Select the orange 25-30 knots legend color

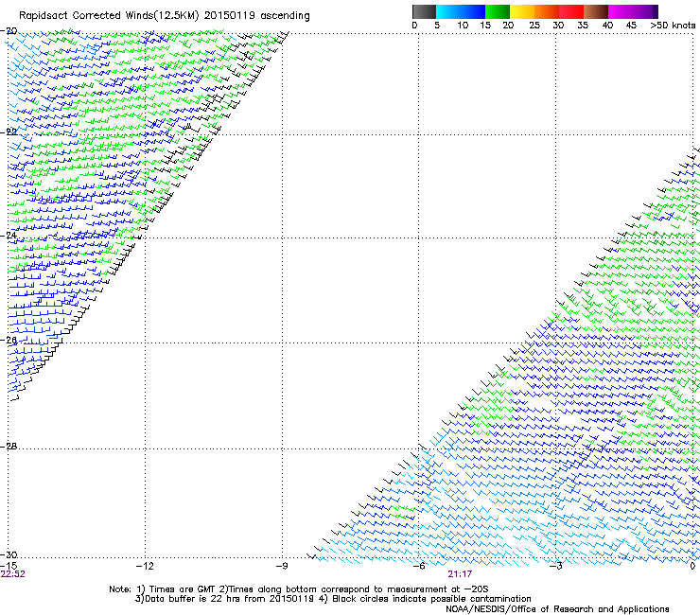click(x=547, y=11)
